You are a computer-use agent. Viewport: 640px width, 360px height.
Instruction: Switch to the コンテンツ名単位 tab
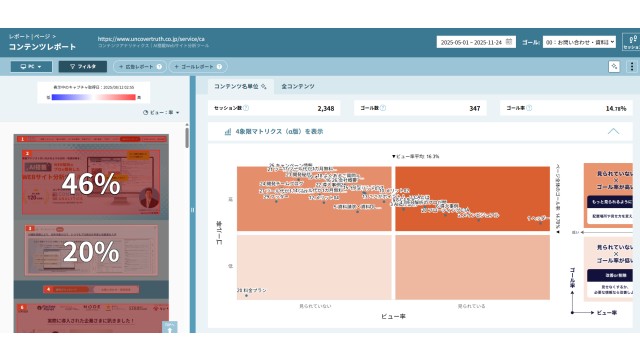[241, 87]
